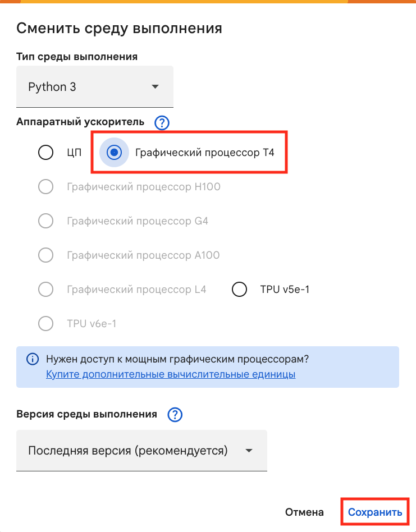Click the help icon next to Версия среды выполнения
The image size is (416, 532).
175,415
